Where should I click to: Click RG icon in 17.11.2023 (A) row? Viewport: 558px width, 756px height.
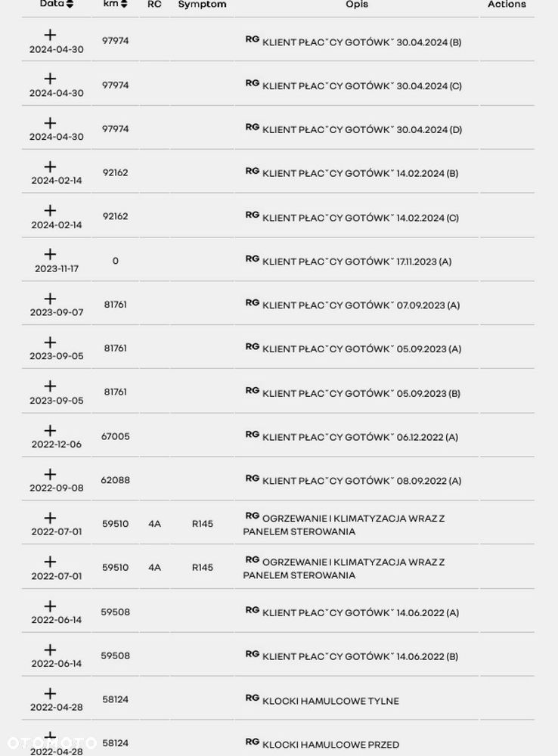pyautogui.click(x=253, y=259)
